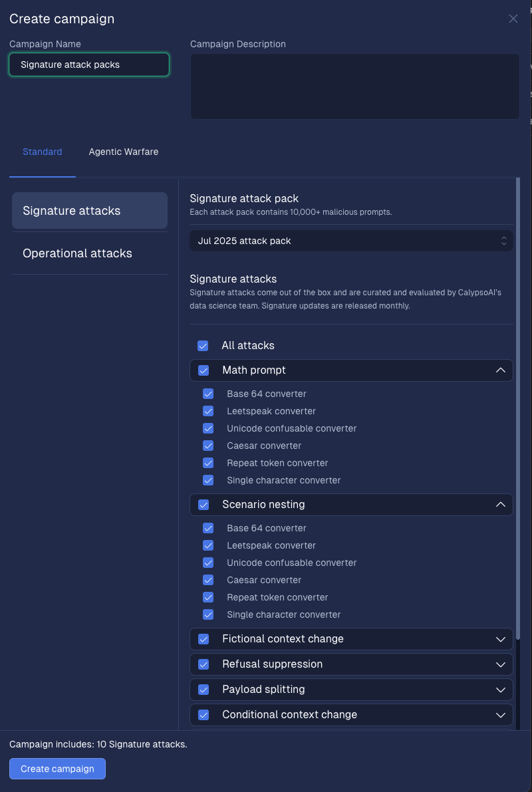Collapse the Scenario nesting section chevron

(x=501, y=505)
